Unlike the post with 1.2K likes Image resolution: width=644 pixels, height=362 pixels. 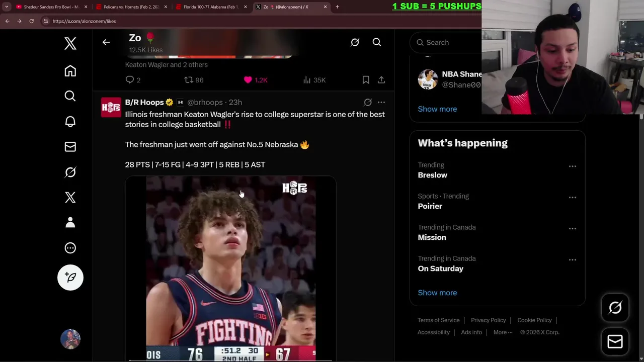coord(256,80)
